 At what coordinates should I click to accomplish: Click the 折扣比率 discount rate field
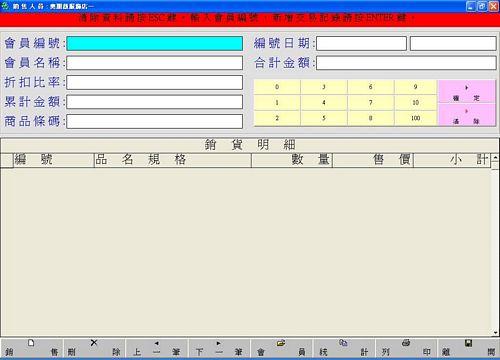155,83
